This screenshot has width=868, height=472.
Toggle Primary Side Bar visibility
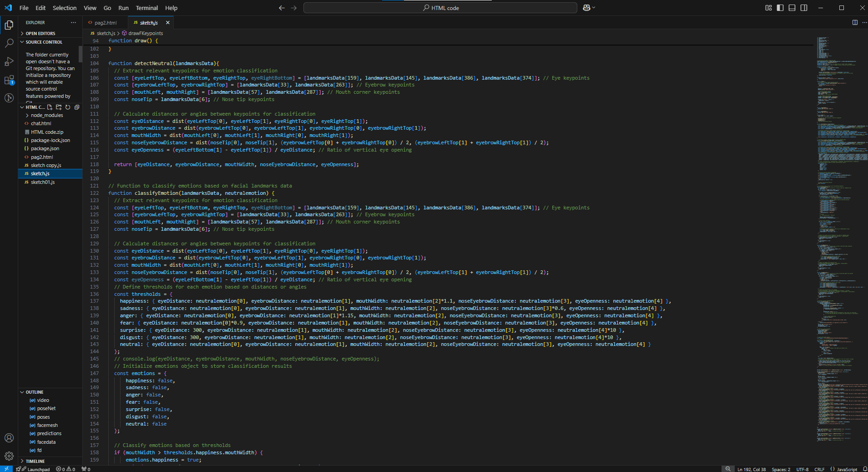[780, 8]
